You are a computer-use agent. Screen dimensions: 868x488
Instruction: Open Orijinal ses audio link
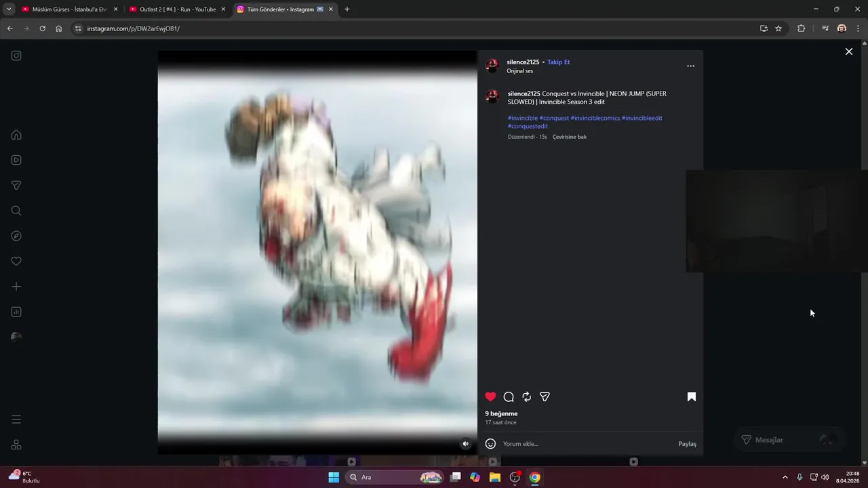point(520,71)
